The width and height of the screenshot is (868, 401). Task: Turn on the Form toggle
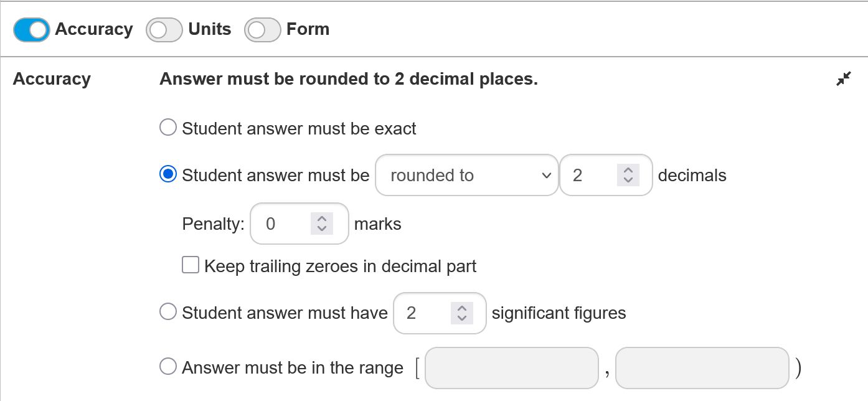click(262, 30)
